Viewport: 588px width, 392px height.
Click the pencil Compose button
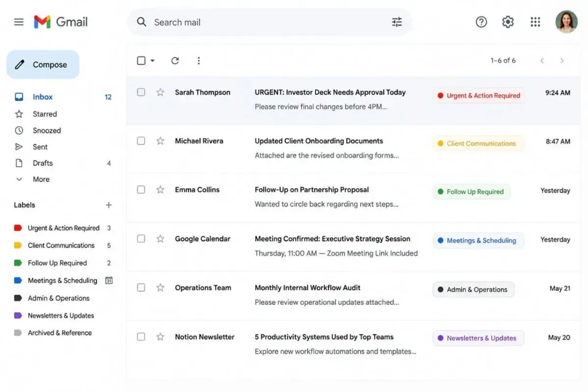coord(43,65)
